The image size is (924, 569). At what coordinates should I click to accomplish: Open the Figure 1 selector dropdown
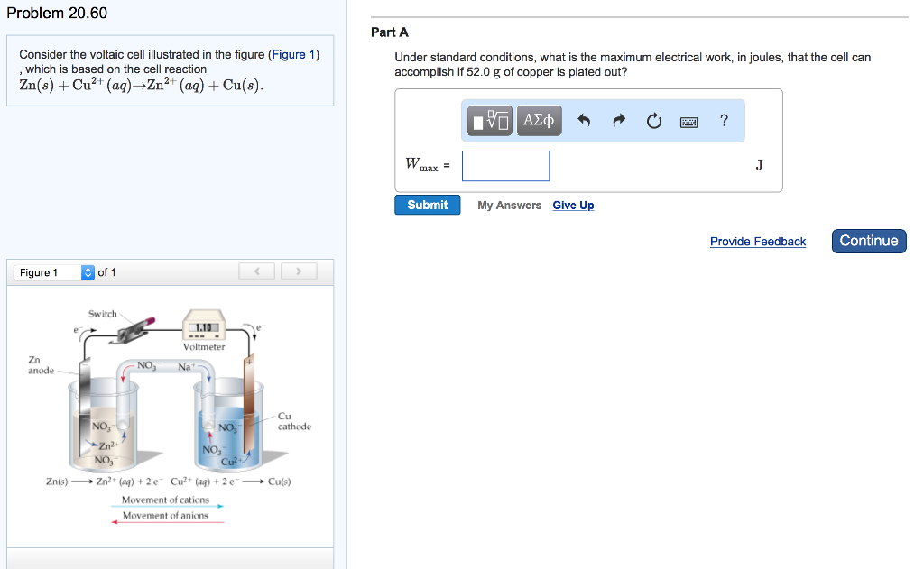(53, 272)
